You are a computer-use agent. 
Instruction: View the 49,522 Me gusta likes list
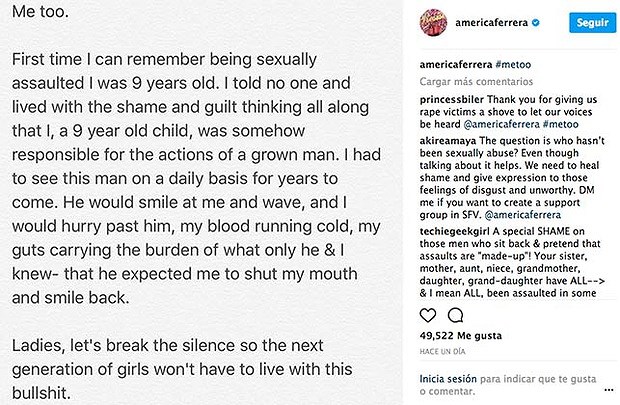[461, 336]
